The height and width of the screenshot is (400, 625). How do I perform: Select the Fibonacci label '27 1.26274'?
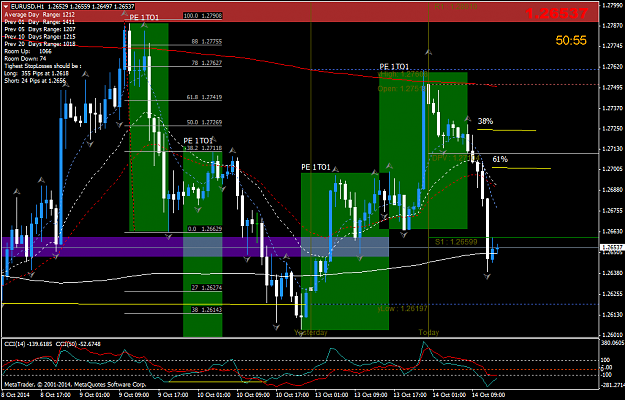pyautogui.click(x=206, y=287)
